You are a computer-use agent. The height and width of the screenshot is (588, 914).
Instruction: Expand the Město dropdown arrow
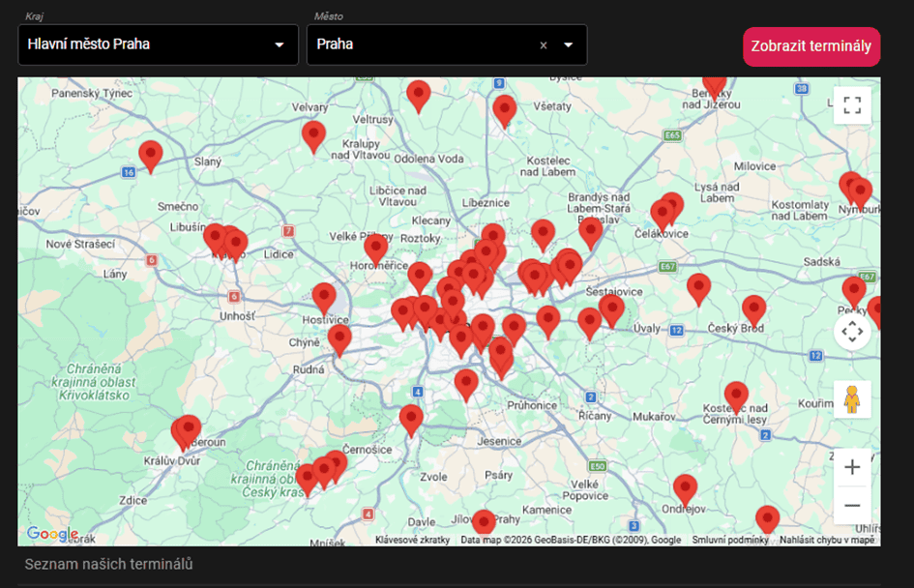[x=569, y=44]
